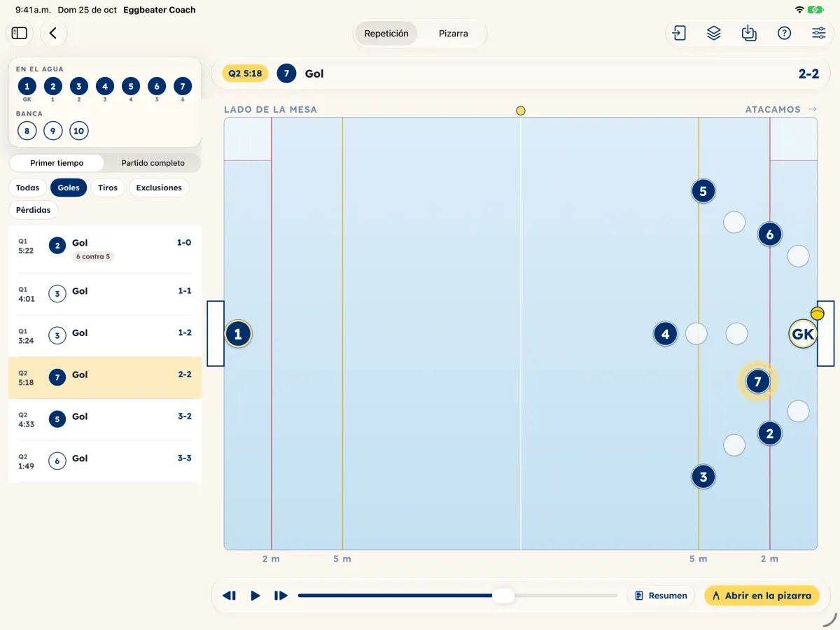840x630 pixels.
Task: Filter events by Exclusiones
Action: [x=159, y=188]
